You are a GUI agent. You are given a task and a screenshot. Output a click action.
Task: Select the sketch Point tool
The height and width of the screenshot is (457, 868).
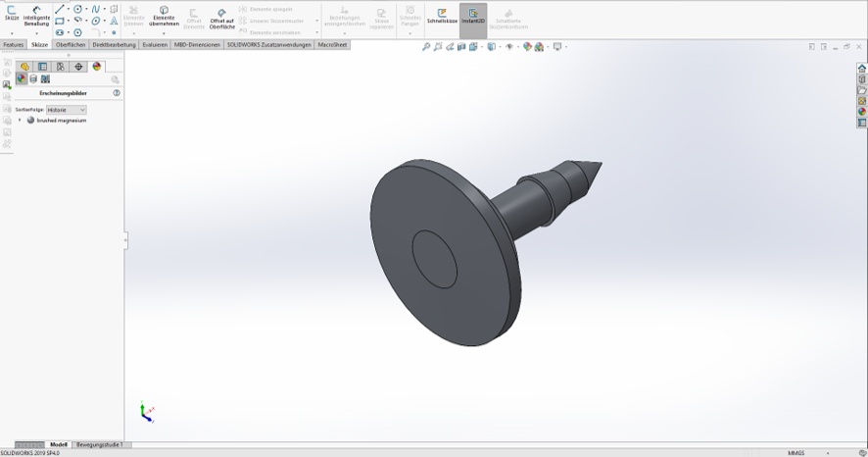[x=114, y=32]
